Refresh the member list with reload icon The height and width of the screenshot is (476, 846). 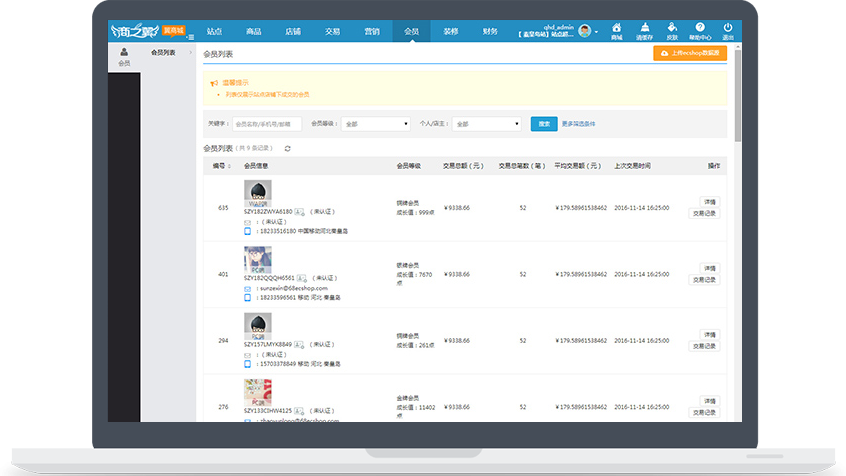pos(288,148)
